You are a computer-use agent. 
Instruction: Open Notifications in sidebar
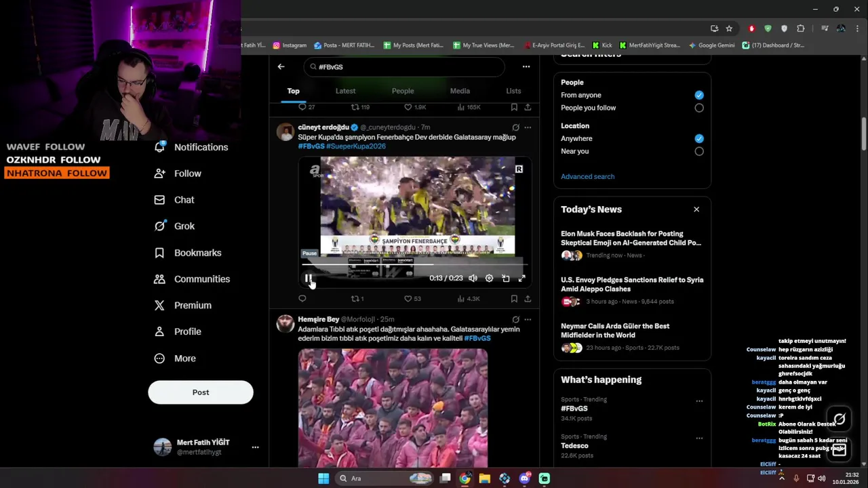pyautogui.click(x=191, y=147)
